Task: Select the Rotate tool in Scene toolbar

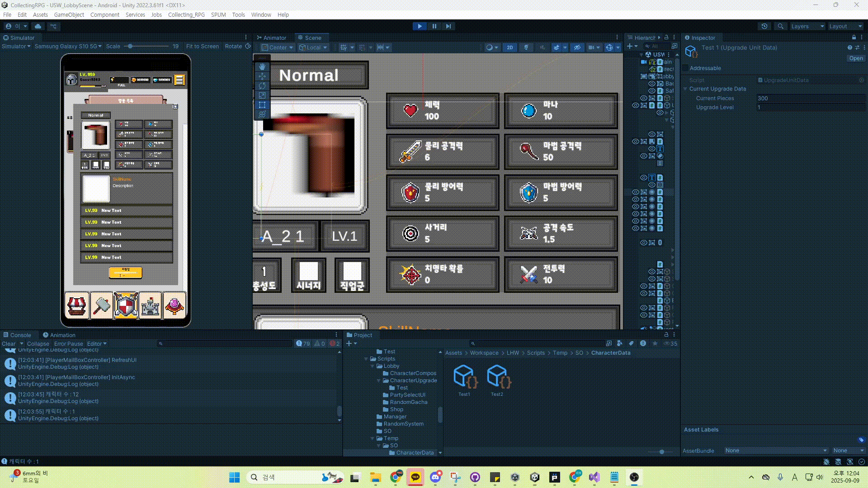Action: coord(262,86)
